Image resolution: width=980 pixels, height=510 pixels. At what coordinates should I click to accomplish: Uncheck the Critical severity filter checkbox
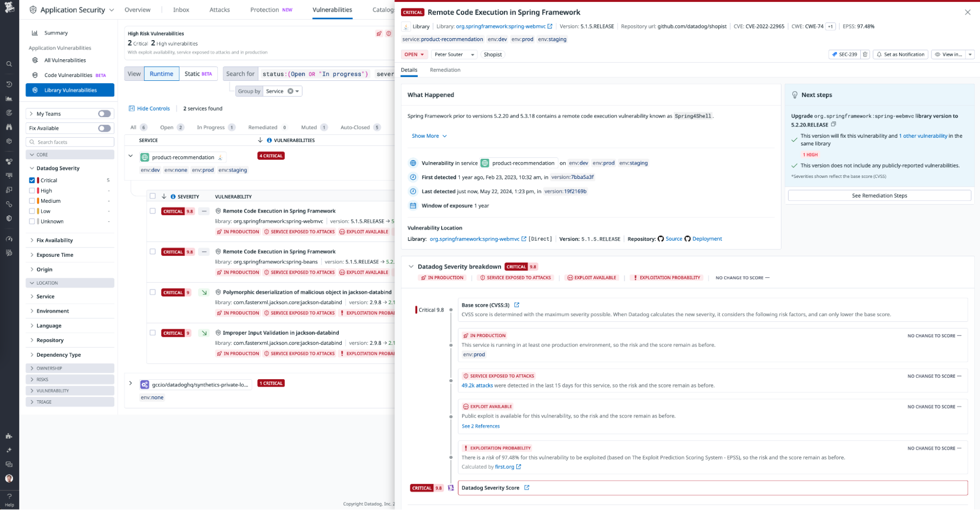tap(32, 180)
